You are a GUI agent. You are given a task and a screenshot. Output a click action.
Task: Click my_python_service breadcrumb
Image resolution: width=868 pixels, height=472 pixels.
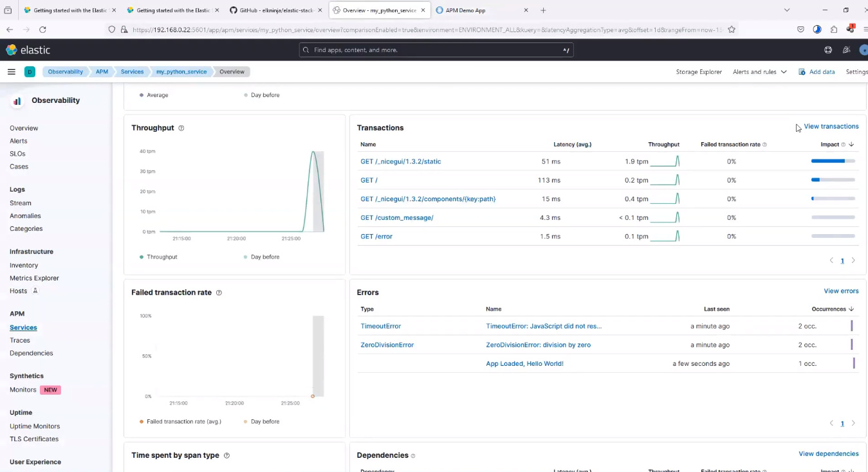tap(181, 72)
